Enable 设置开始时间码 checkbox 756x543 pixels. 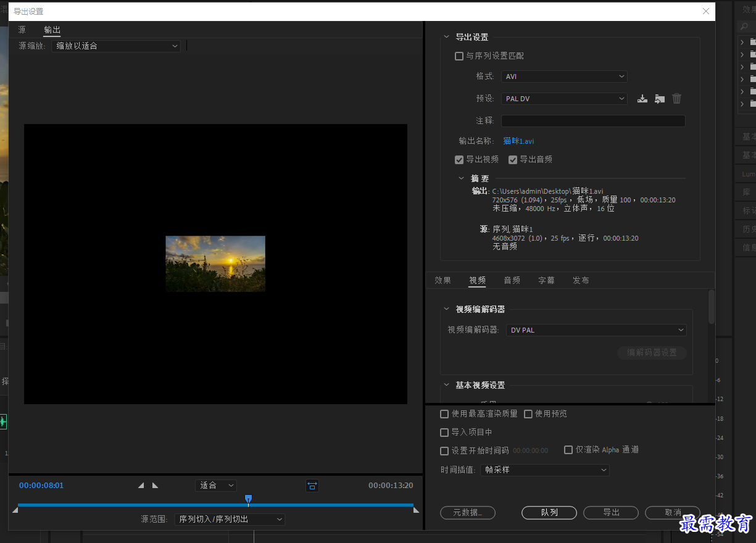[444, 451]
